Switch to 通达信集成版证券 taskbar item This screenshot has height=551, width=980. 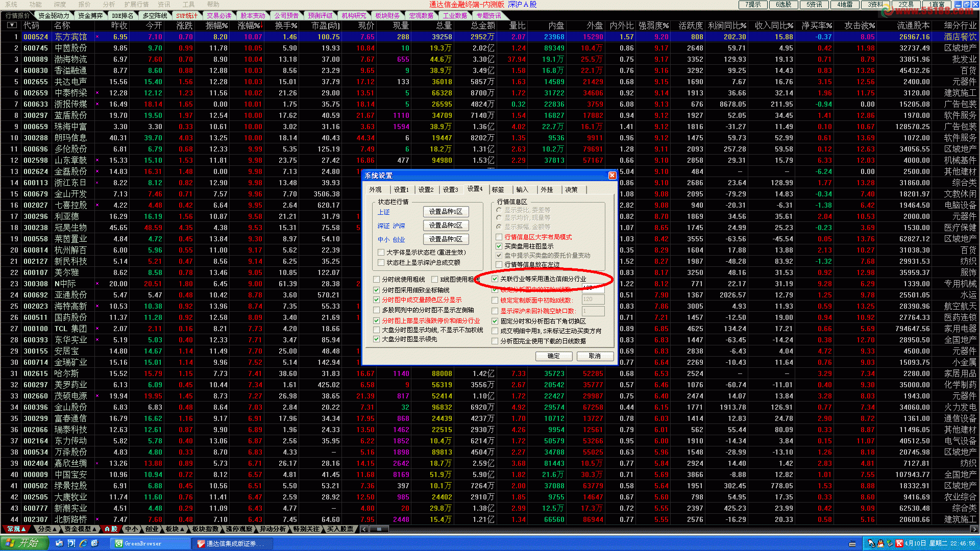pos(232,543)
